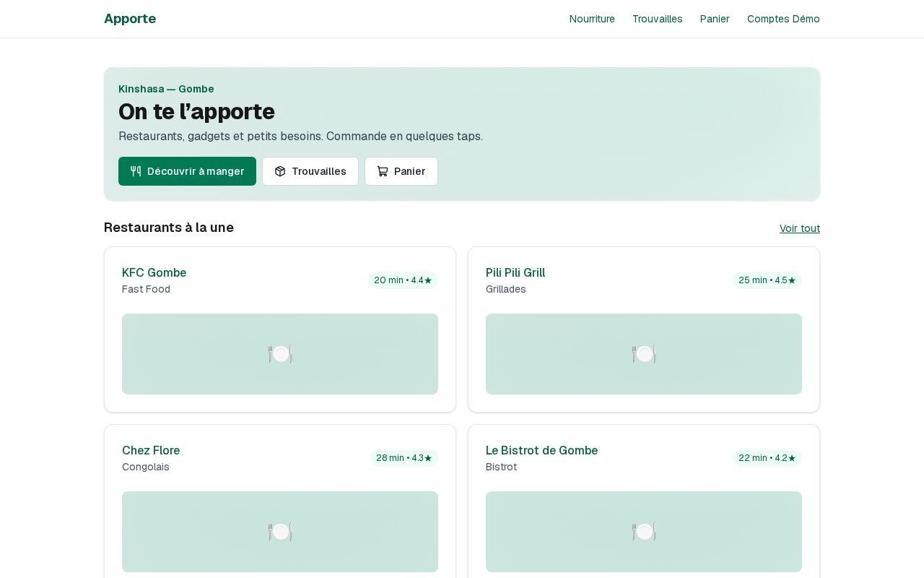
Task: Click the Découvrir à manger button
Action: coord(187,171)
